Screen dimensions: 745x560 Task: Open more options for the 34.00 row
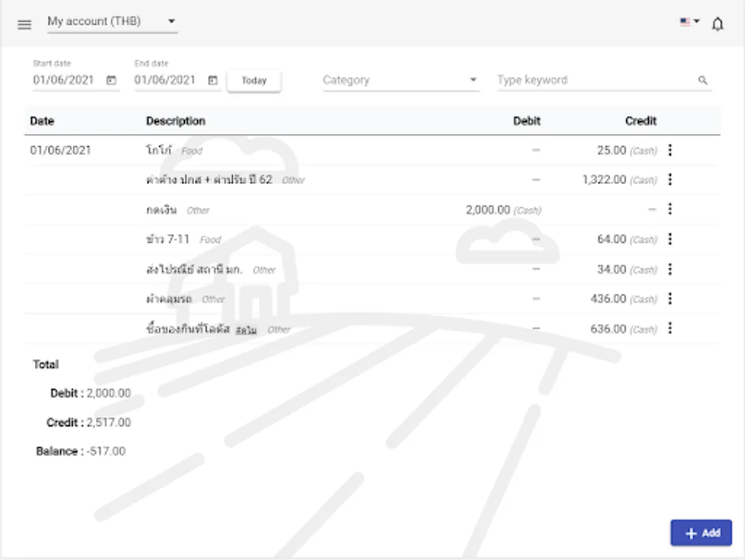pos(670,269)
